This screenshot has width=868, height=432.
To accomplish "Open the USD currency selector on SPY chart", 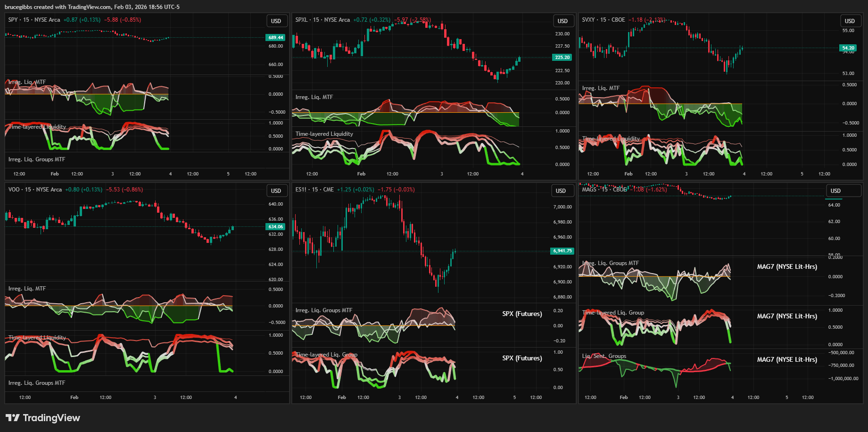I will pos(276,21).
